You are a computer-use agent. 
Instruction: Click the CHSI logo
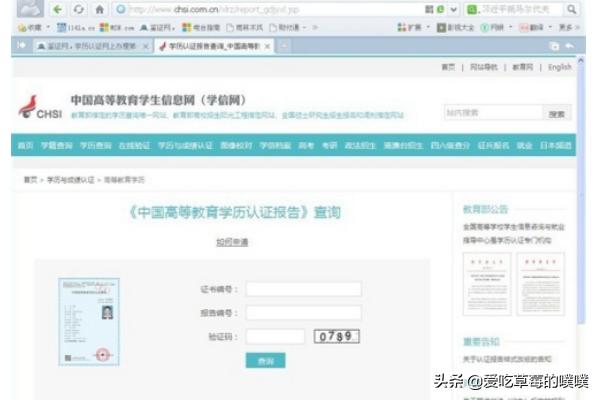[x=40, y=107]
